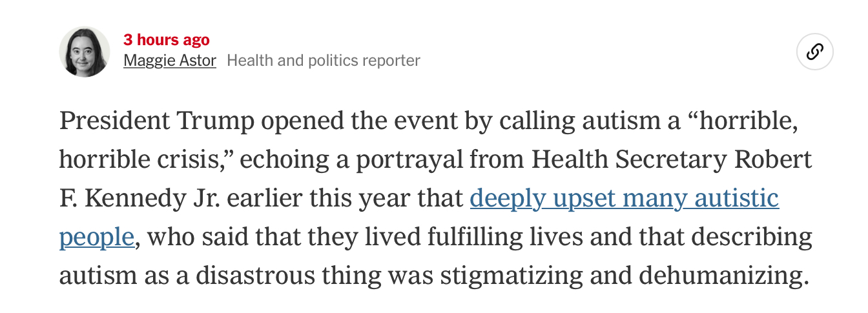The height and width of the screenshot is (313, 868).
Task: Copy the post link via chain icon
Action: click(x=815, y=52)
